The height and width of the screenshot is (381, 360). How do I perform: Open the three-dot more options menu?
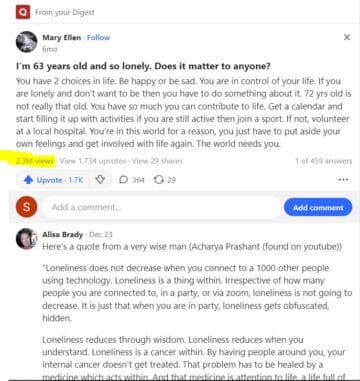pos(343,180)
